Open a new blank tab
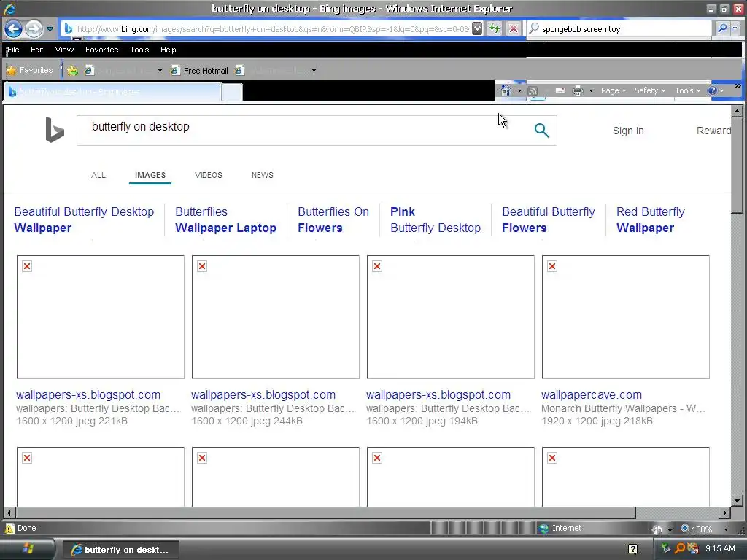 pyautogui.click(x=232, y=93)
